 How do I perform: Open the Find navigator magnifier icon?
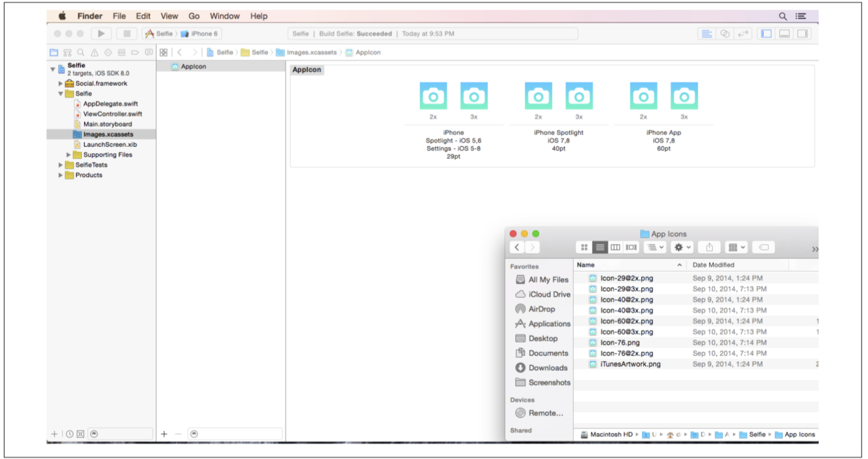pyautogui.click(x=80, y=52)
